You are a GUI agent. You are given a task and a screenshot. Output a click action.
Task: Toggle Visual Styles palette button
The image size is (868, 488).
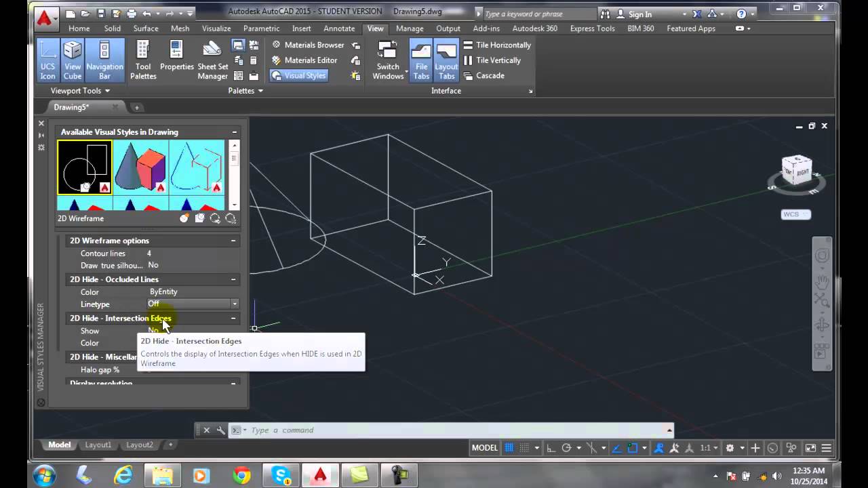[299, 76]
